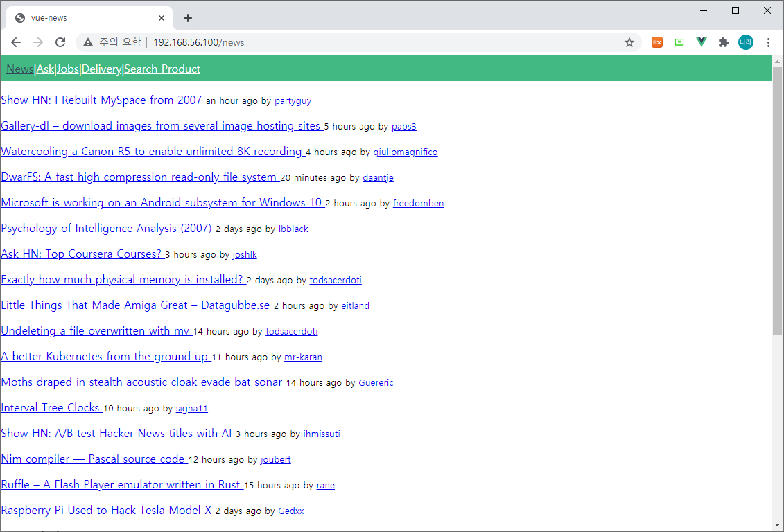The width and height of the screenshot is (784, 532).
Task: Open a new browser tab
Action: pyautogui.click(x=187, y=18)
